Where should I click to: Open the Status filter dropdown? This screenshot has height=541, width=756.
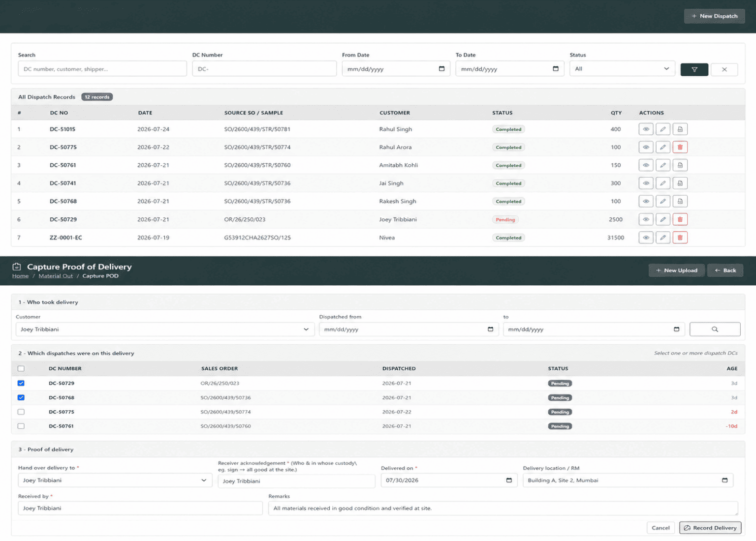(622, 69)
